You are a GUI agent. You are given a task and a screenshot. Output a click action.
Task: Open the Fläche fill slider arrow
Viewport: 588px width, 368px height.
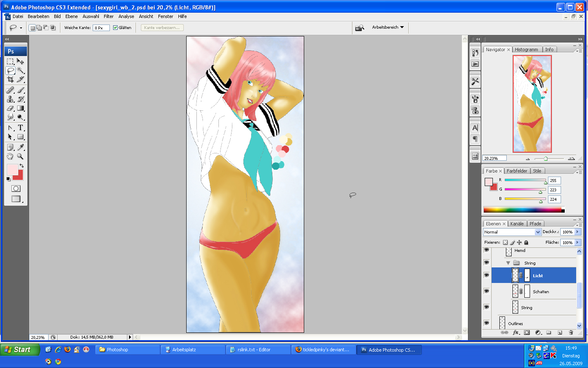[x=578, y=242]
